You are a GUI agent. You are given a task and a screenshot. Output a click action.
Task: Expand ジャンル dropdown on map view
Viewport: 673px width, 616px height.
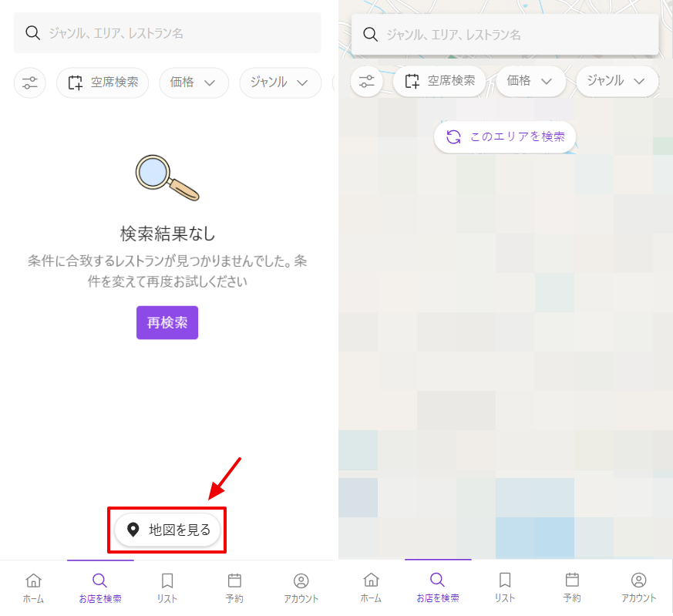(x=617, y=81)
